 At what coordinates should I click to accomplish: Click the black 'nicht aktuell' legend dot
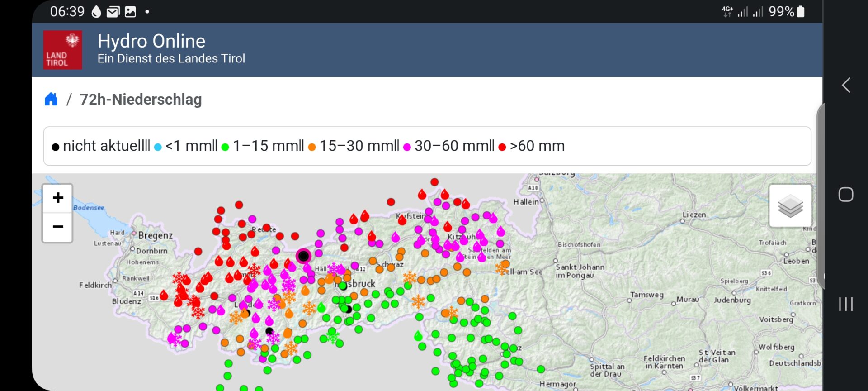pyautogui.click(x=56, y=147)
